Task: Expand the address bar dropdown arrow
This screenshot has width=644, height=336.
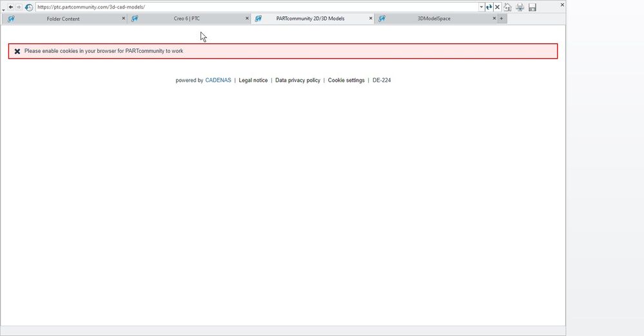Action: [x=482, y=7]
